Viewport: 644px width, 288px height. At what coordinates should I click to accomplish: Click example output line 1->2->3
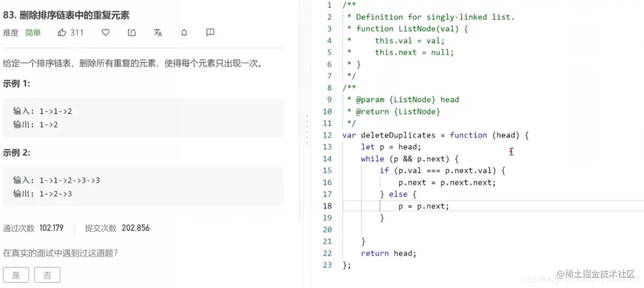click(x=43, y=193)
